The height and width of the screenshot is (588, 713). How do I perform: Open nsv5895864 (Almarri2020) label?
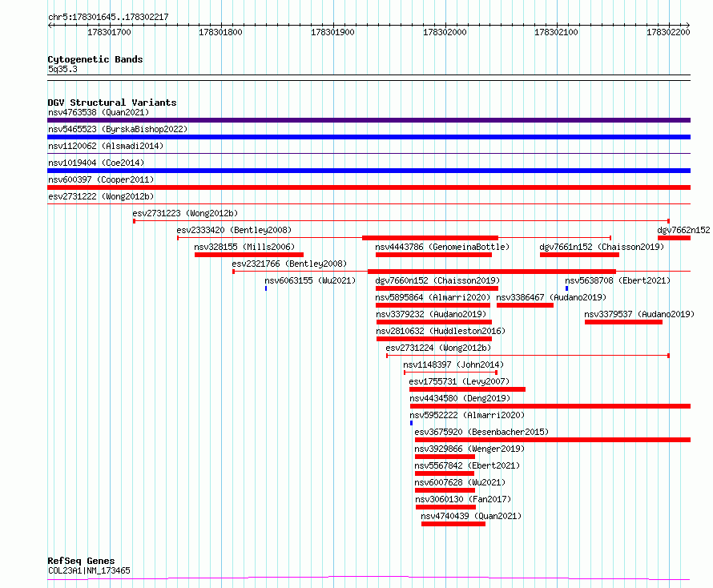[433, 297]
